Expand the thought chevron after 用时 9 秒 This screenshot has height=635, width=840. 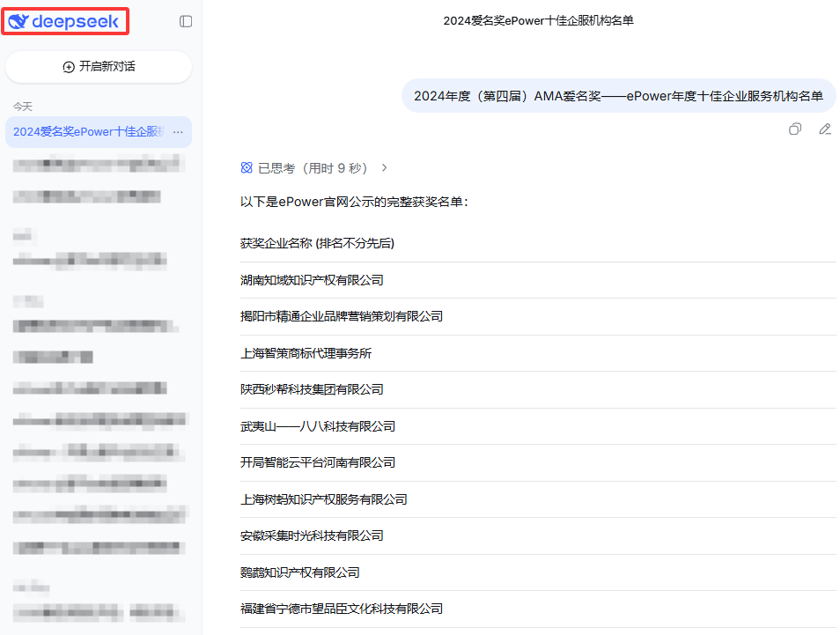click(384, 167)
